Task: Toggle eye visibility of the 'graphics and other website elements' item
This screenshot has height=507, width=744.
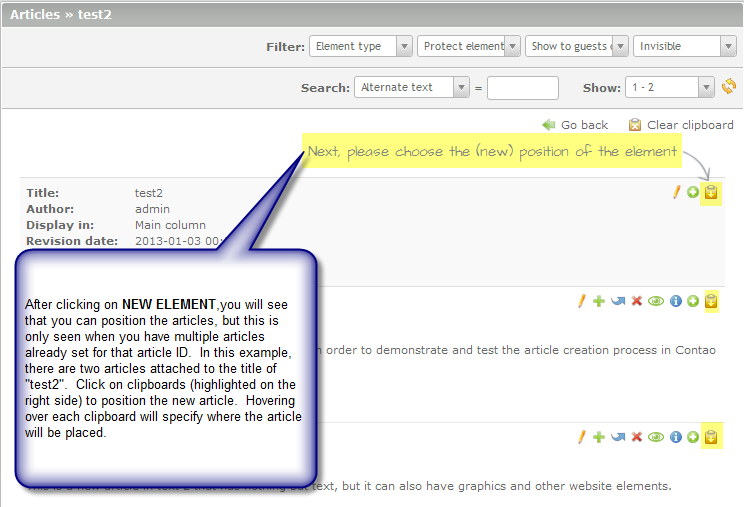Action: [656, 437]
